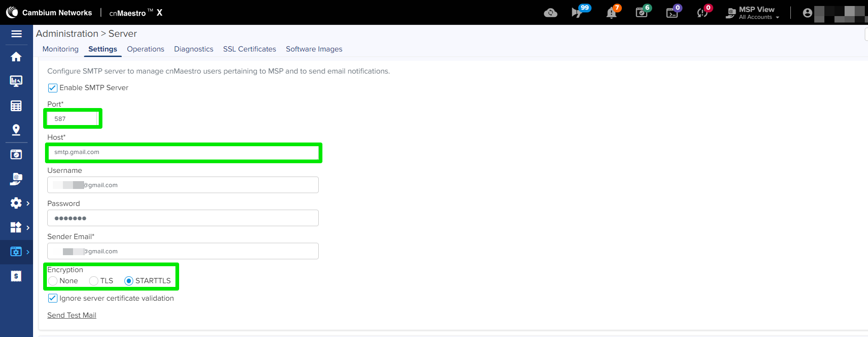This screenshot has height=337, width=868.
Task: Switch to the Software Images tab
Action: point(314,49)
